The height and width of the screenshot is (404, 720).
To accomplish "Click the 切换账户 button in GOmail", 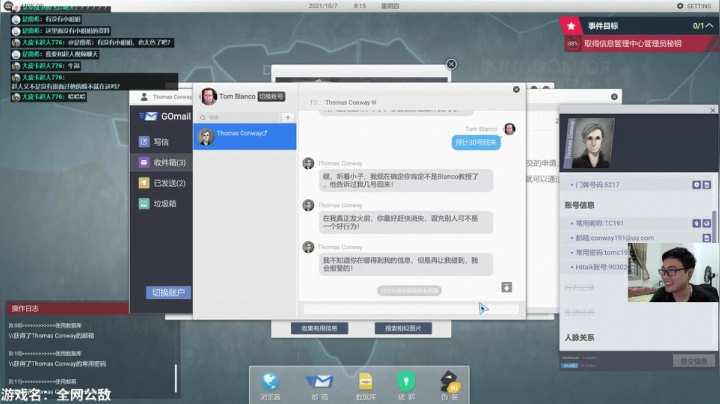I will coord(169,292).
